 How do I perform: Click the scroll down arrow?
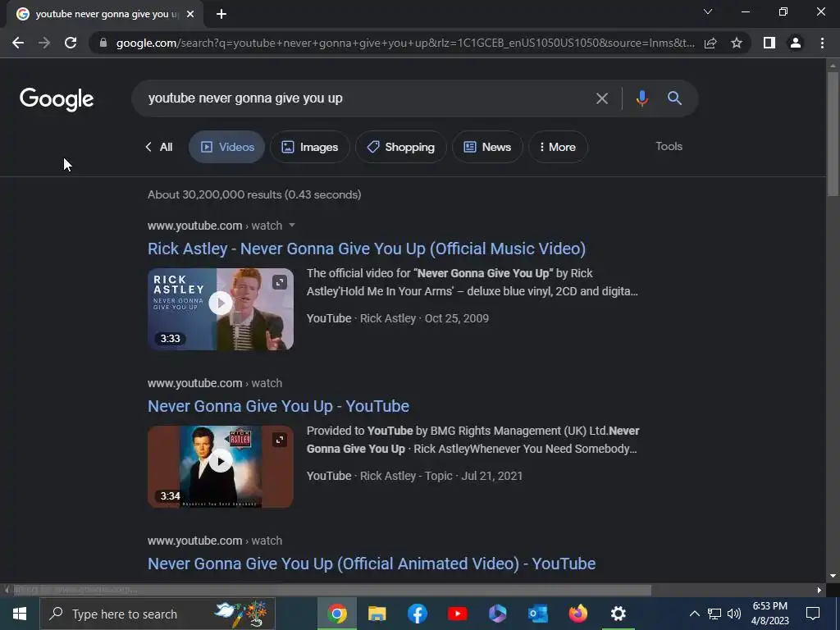coord(833,577)
